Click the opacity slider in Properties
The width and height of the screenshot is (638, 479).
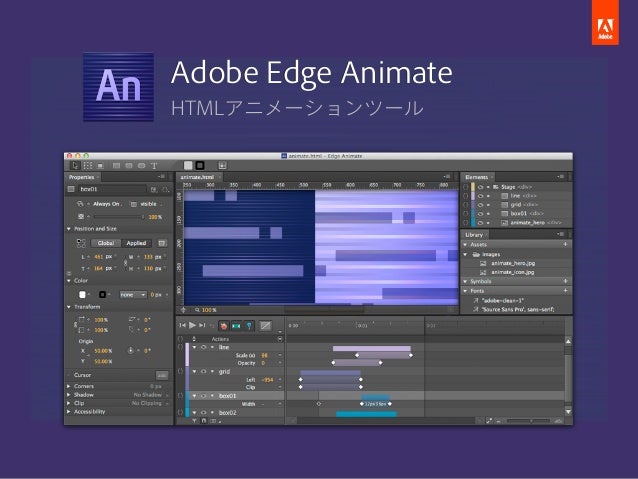tap(118, 217)
